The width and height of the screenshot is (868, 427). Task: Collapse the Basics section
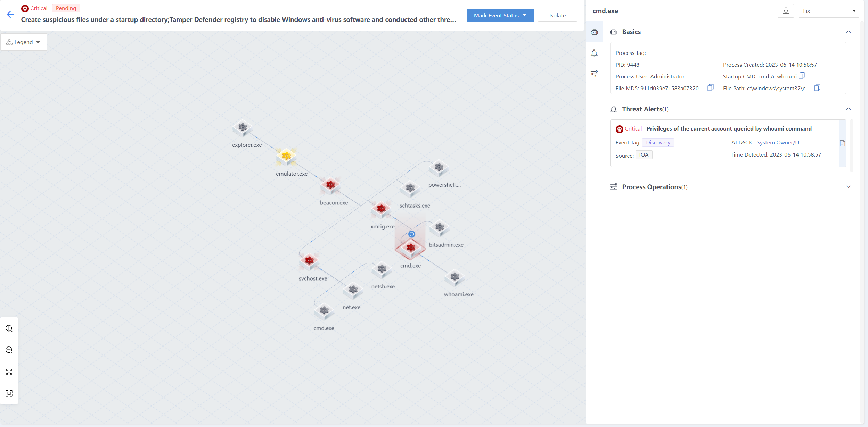coord(848,32)
